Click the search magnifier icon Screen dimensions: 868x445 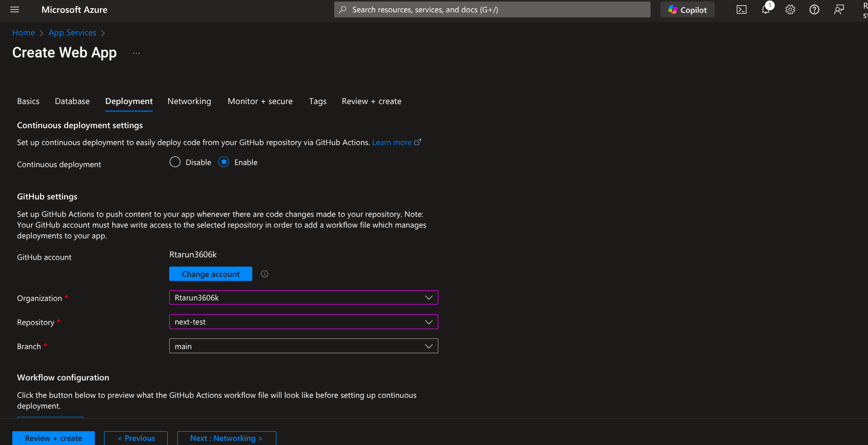point(343,10)
